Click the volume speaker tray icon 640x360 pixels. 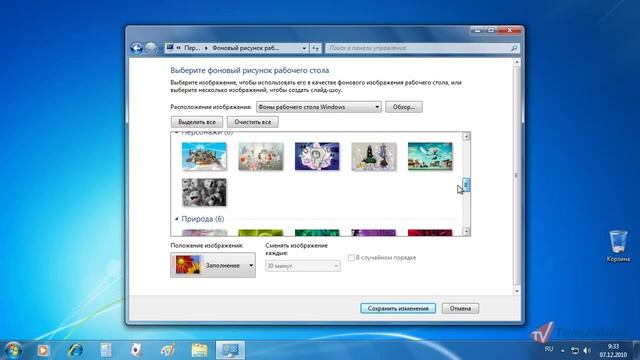[587, 350]
